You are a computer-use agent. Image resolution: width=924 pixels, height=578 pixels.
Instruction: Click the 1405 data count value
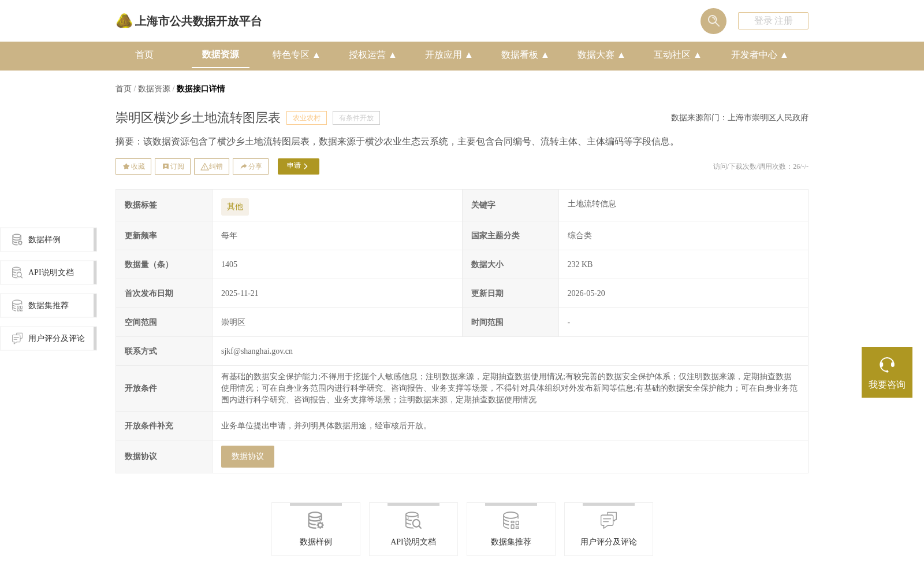[x=229, y=264]
